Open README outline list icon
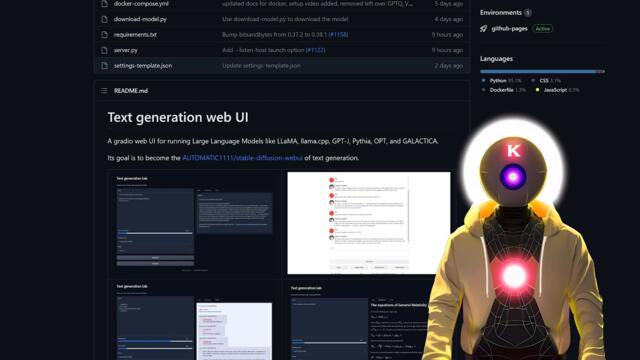This screenshot has width=640, height=360. (104, 91)
